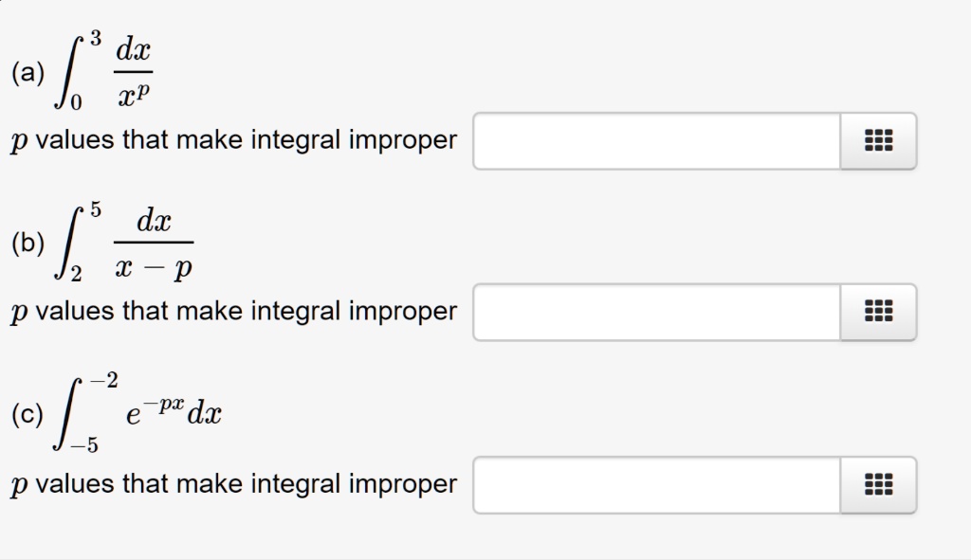Click the "(c)" part label
This screenshot has height=560, width=971.
(27, 415)
